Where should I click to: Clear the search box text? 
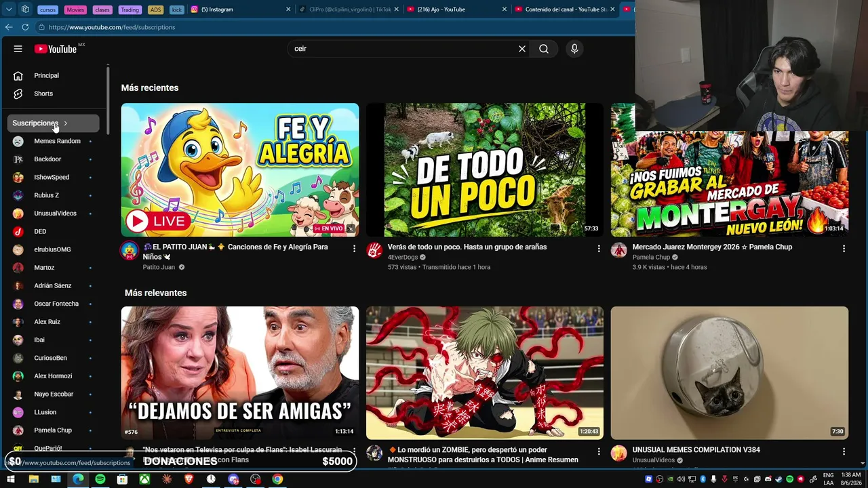pos(522,49)
